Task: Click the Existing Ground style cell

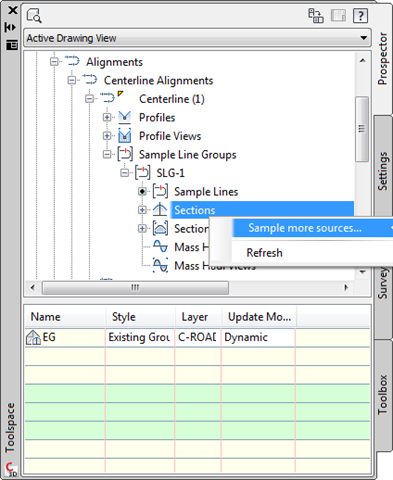Action: [x=140, y=337]
